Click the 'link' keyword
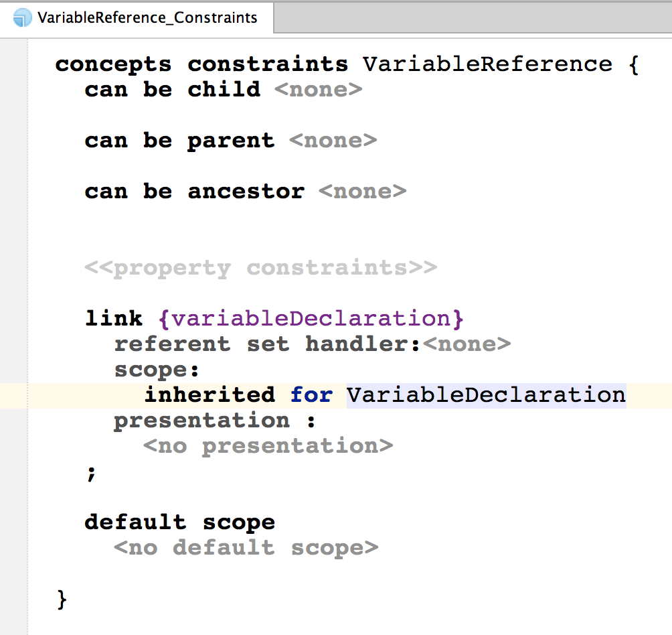Viewport: 672px width, 635px height. (114, 318)
